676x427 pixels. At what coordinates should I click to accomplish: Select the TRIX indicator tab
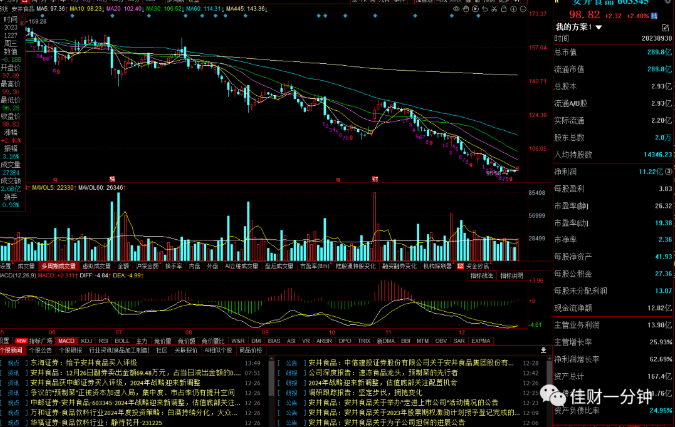coord(364,341)
